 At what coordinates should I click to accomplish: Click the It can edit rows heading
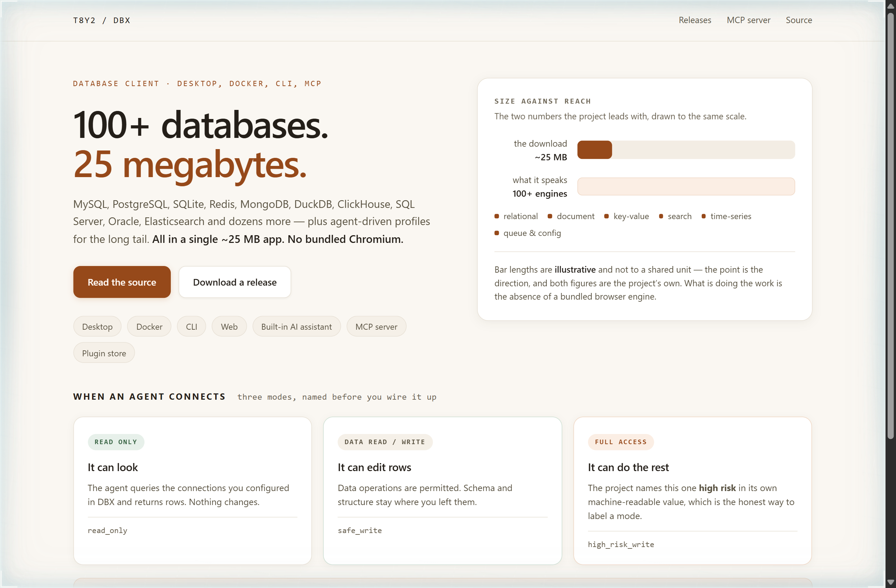click(x=374, y=467)
